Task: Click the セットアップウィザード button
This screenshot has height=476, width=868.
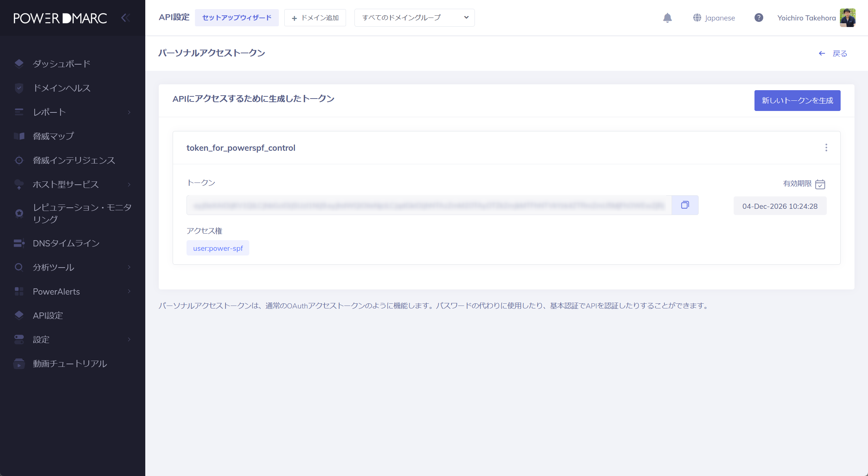Action: coord(237,18)
